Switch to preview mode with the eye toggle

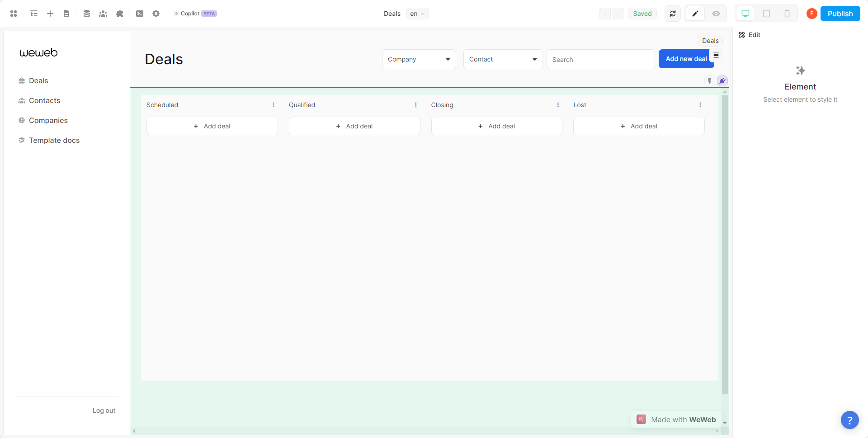pos(716,14)
